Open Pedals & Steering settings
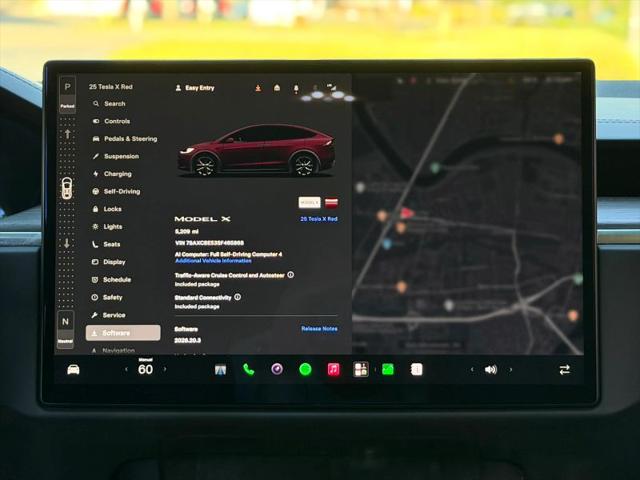The image size is (640, 480). click(125, 139)
